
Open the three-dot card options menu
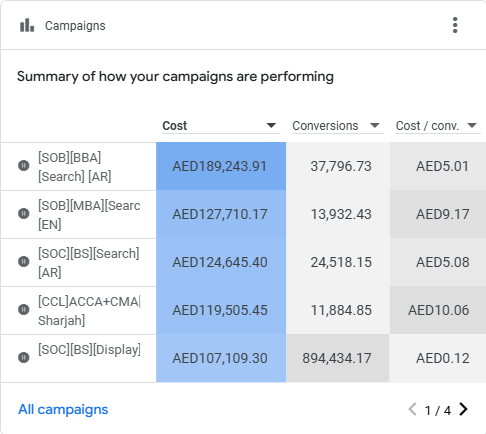click(x=455, y=25)
